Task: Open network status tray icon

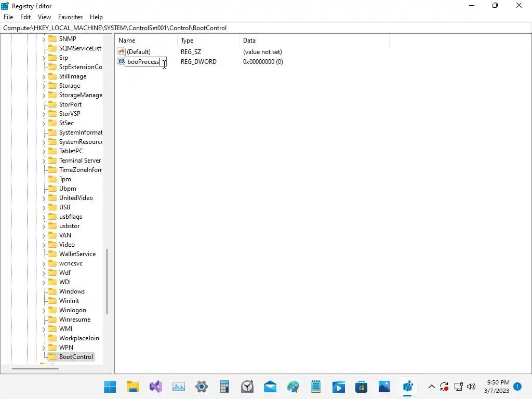Action: pos(458,387)
